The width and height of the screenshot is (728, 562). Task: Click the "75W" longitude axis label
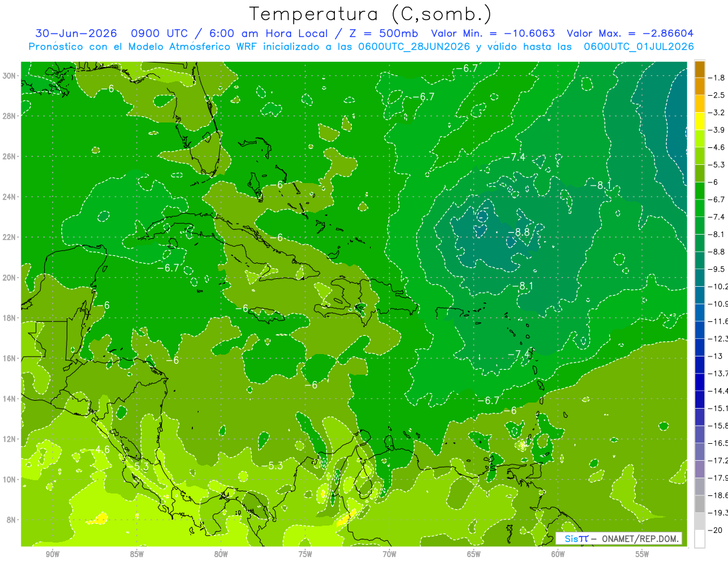[305, 554]
